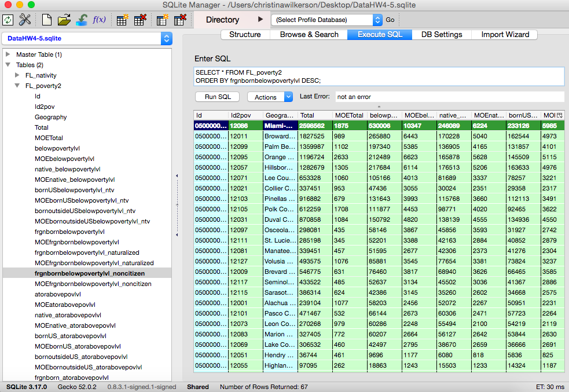The height and width of the screenshot is (392, 569).
Task: Click 'Number of Rows Returned: 67' status
Action: point(264,387)
